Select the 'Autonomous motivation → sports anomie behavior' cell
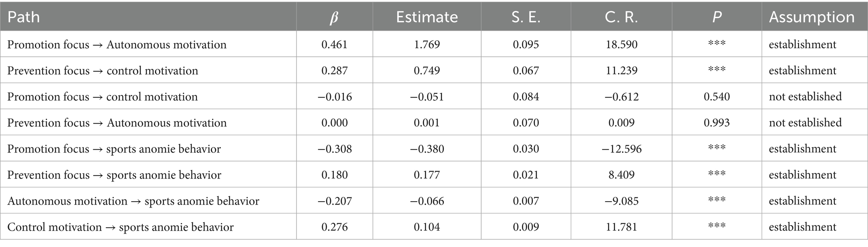Viewport: 868px width, 247px height. [x=133, y=201]
